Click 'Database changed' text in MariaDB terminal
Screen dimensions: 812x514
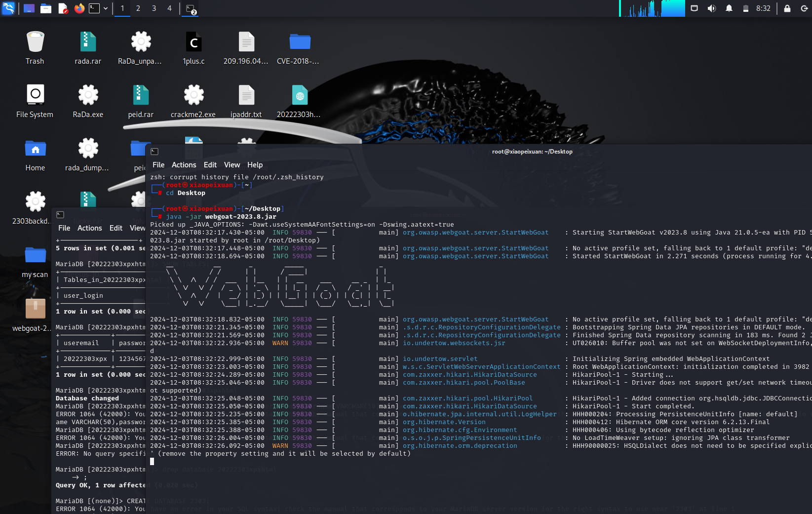(x=87, y=398)
